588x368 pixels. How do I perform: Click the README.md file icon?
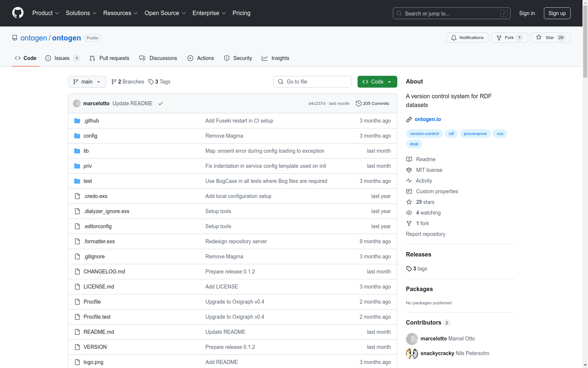tap(77, 332)
